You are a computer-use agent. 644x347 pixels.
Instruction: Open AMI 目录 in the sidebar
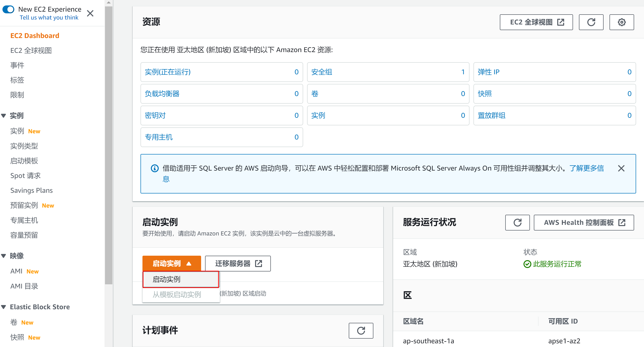coord(24,286)
